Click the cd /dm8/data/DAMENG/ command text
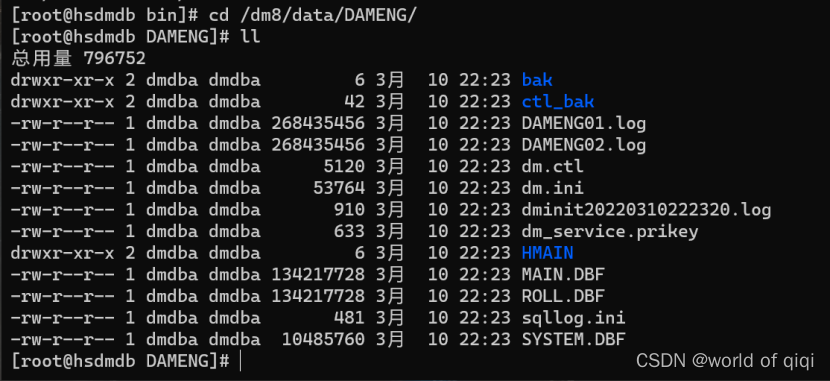830x381 pixels. 313,15
